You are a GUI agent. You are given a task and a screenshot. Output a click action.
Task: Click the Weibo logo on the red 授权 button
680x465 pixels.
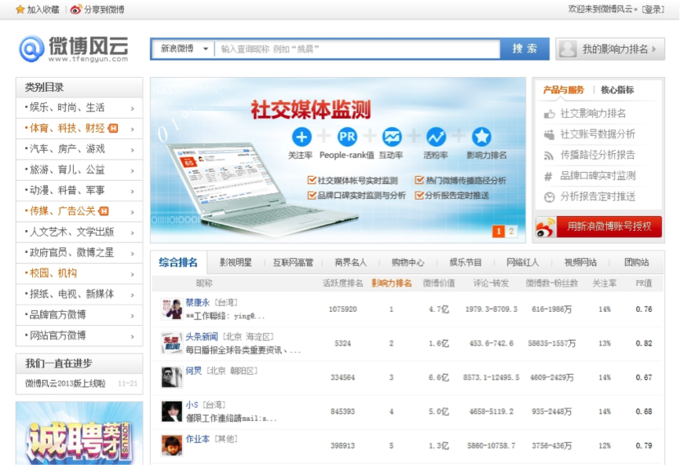[546, 227]
